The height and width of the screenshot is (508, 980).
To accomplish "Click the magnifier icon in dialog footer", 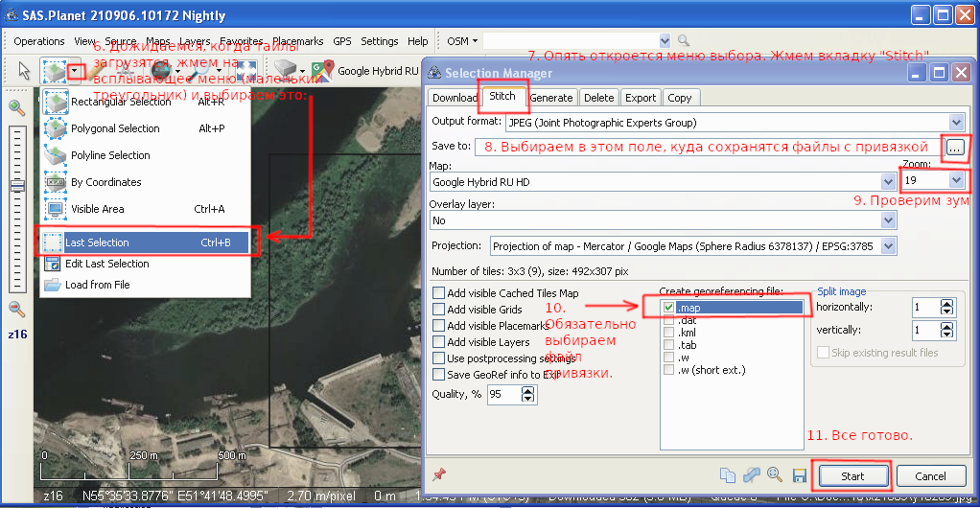I will click(773, 475).
